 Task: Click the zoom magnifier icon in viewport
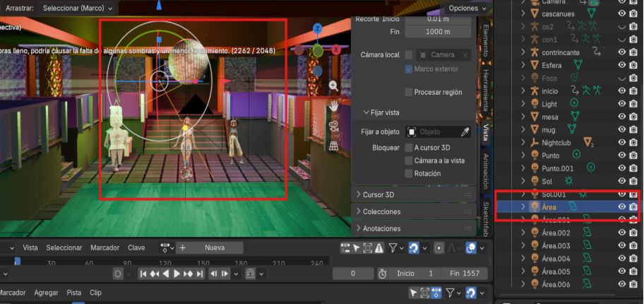(x=333, y=86)
